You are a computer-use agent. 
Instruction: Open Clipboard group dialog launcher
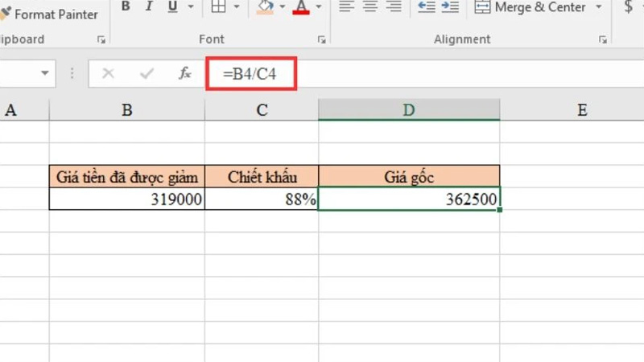pyautogui.click(x=101, y=39)
